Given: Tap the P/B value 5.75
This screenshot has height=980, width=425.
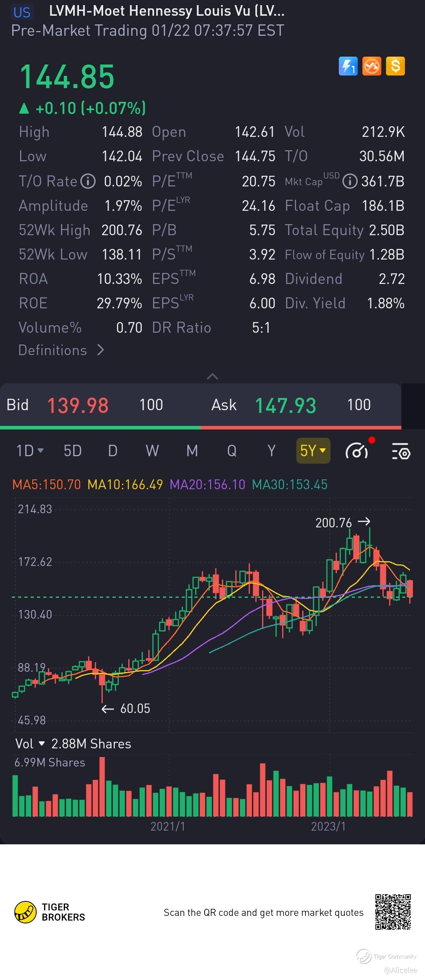Looking at the screenshot, I should click(x=262, y=230).
